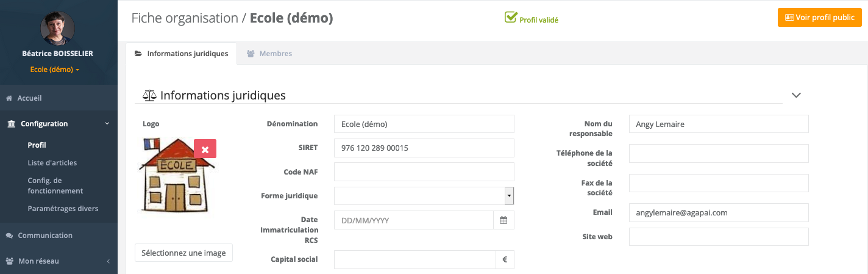868x274 pixels.
Task: Click the Béatrice Boisselier avatar photo
Action: pyautogui.click(x=58, y=27)
